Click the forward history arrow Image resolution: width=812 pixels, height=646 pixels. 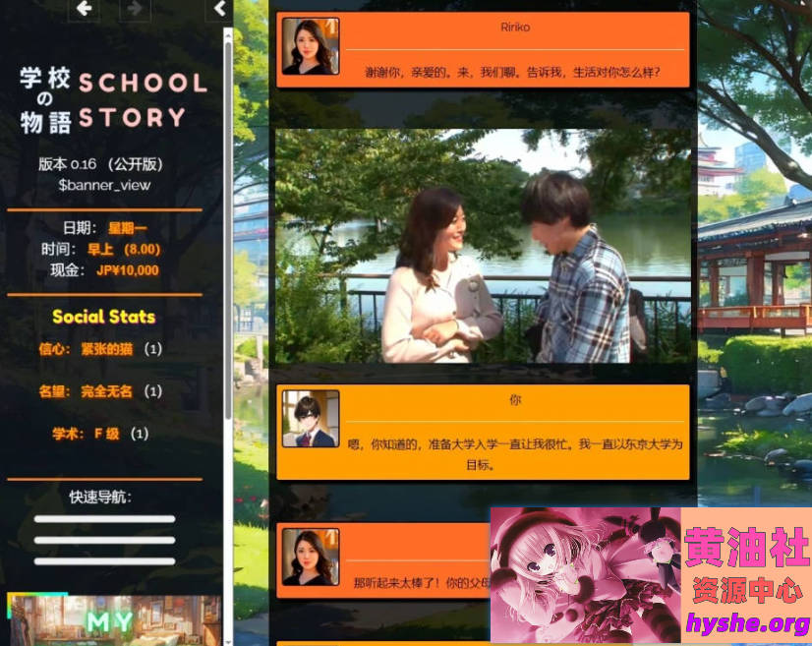(135, 9)
